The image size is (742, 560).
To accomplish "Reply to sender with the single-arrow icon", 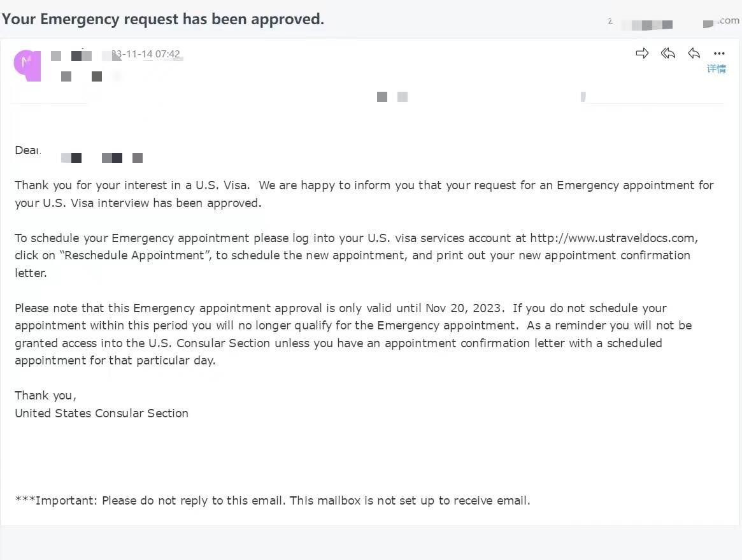I will coord(694,53).
